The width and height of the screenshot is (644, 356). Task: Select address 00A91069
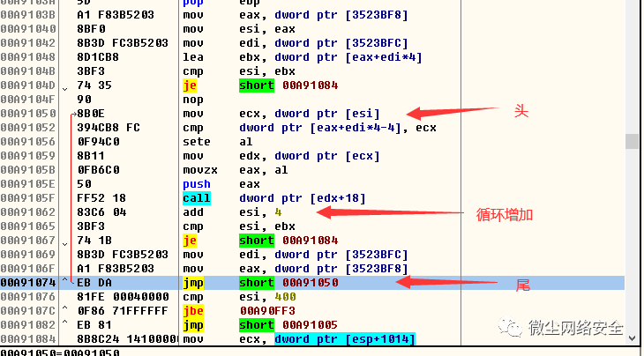click(x=28, y=255)
